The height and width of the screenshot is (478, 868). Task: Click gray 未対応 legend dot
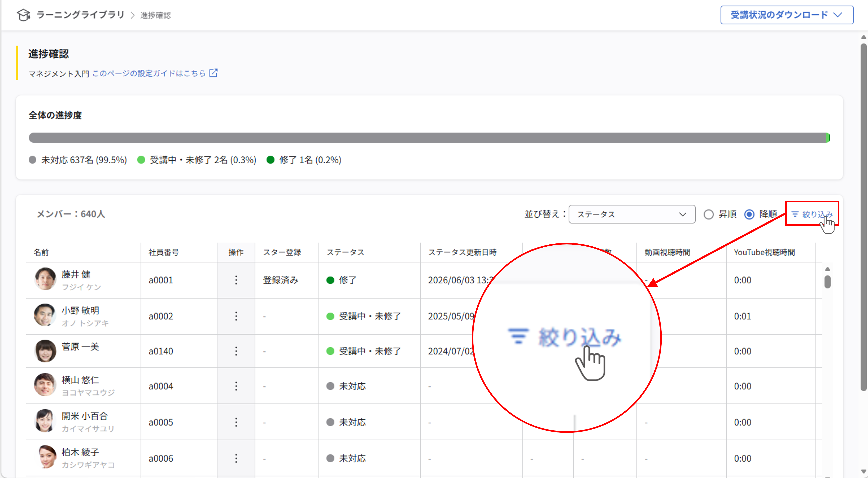pyautogui.click(x=32, y=159)
